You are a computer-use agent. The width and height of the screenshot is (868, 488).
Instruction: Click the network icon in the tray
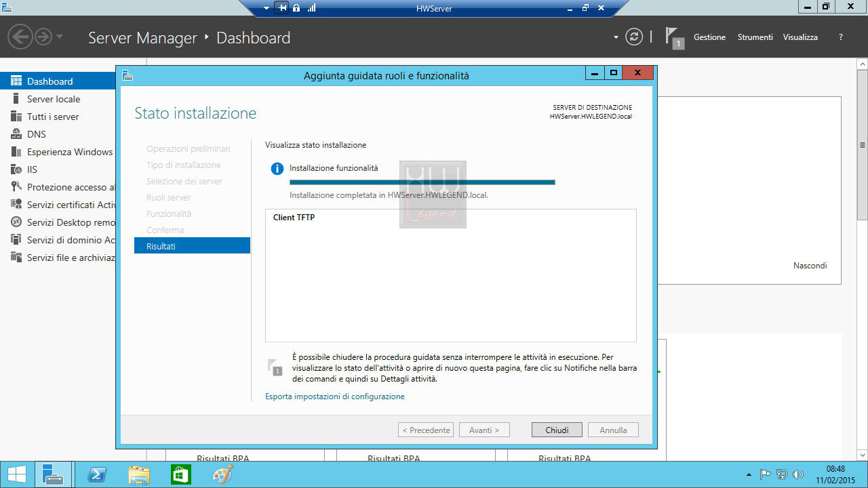click(782, 474)
